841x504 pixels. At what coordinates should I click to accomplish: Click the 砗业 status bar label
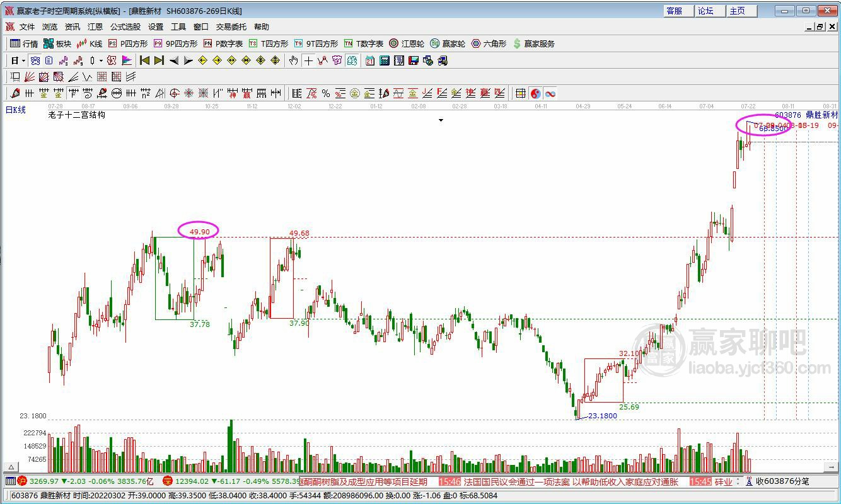[x=723, y=481]
